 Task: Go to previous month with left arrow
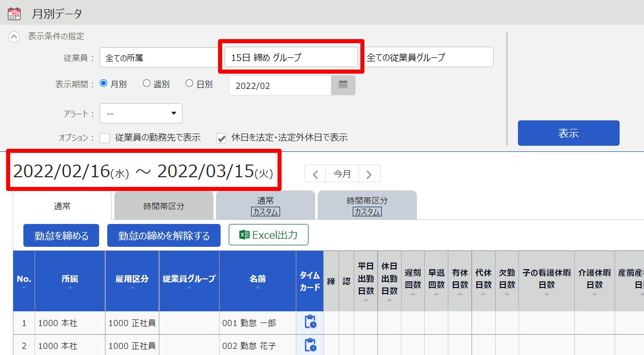tap(316, 174)
